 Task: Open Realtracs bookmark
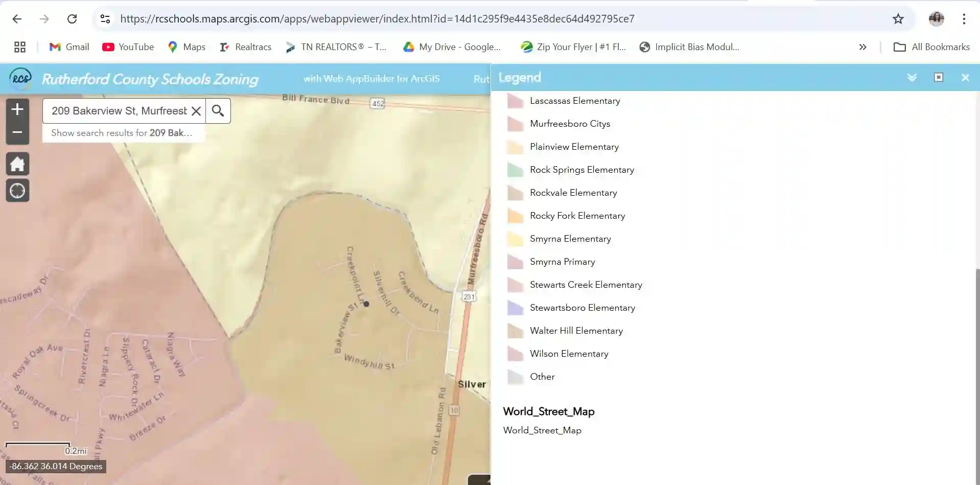pos(245,47)
